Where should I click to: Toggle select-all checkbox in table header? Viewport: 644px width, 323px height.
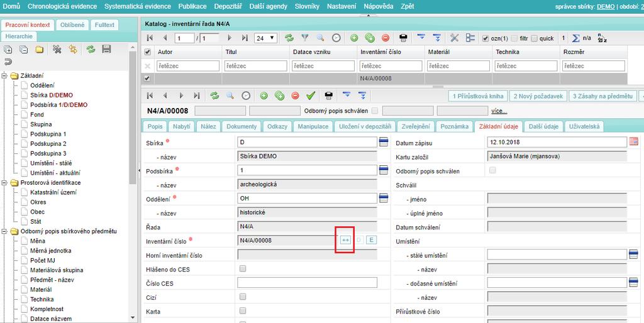point(148,52)
